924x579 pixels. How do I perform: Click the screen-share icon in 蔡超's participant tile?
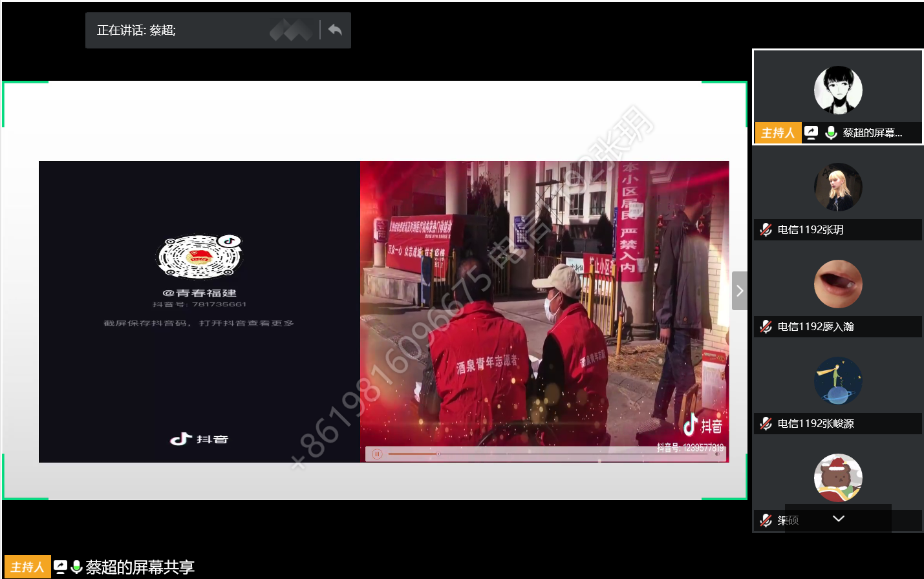coord(811,132)
